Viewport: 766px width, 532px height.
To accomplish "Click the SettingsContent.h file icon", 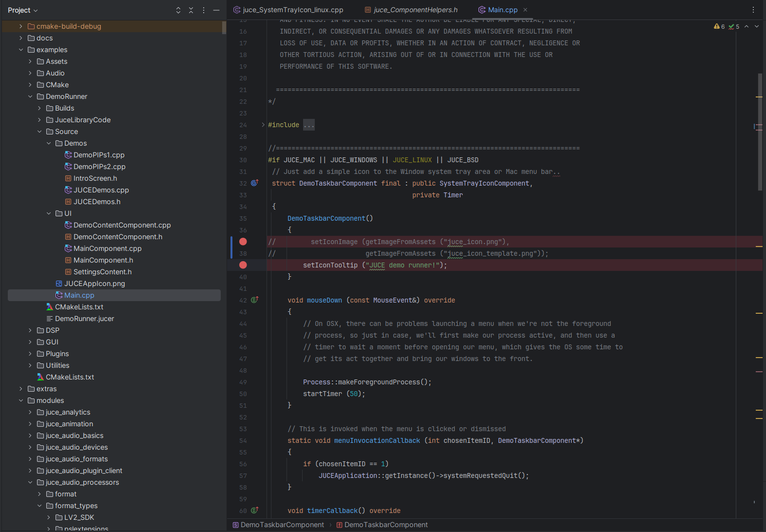I will [x=68, y=272].
